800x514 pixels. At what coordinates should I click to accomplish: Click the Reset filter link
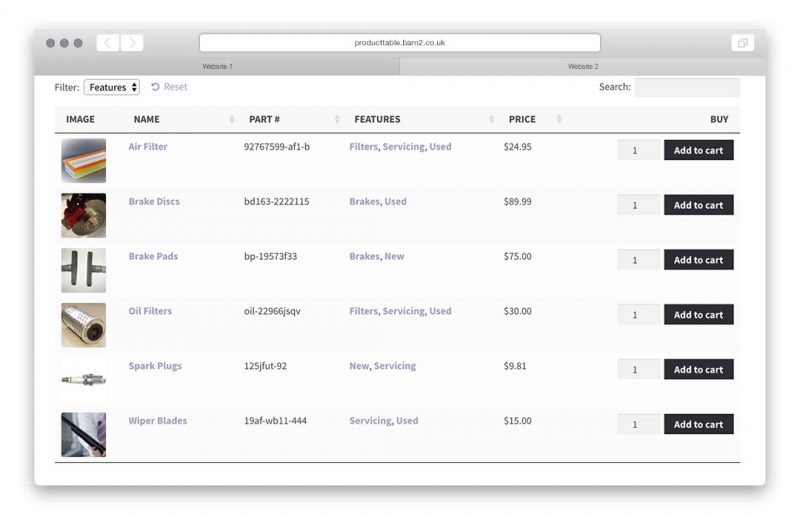pyautogui.click(x=169, y=87)
